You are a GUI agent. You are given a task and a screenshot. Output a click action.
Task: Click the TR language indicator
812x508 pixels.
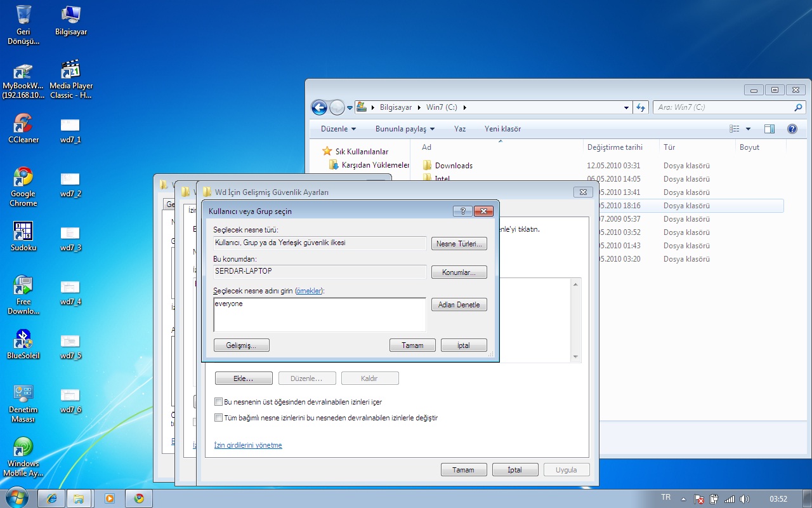(666, 498)
